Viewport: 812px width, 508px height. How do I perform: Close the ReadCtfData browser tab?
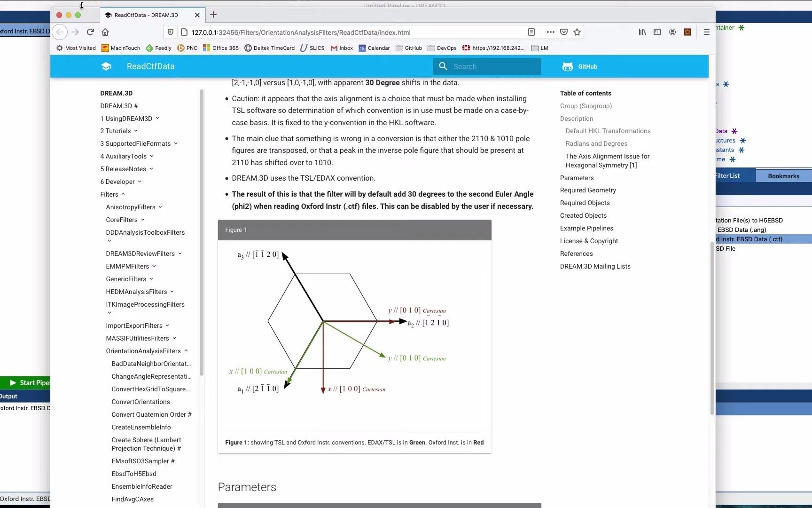tap(197, 15)
